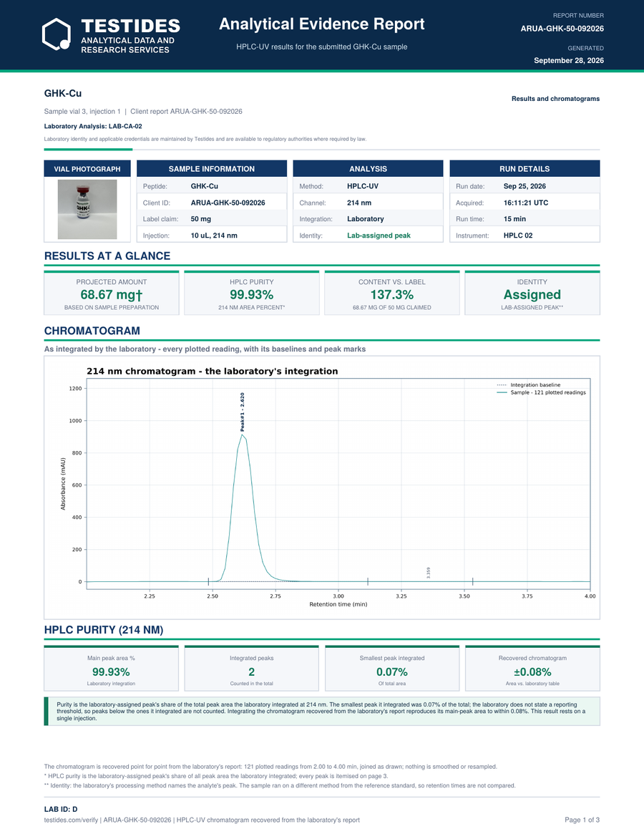The width and height of the screenshot is (644, 834).
Task: Click the Content vs. Label 137.3% value
Action: (392, 295)
